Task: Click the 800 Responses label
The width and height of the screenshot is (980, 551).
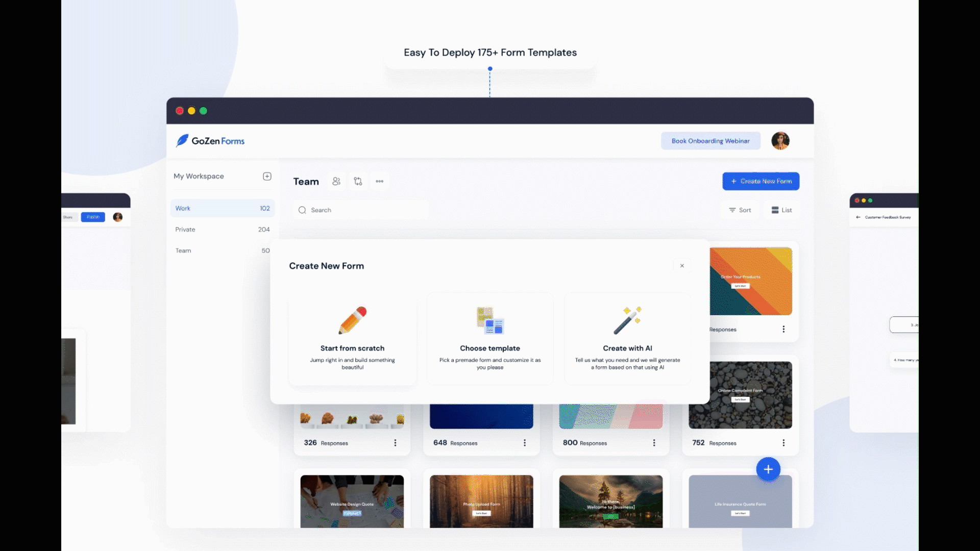Action: click(x=585, y=443)
